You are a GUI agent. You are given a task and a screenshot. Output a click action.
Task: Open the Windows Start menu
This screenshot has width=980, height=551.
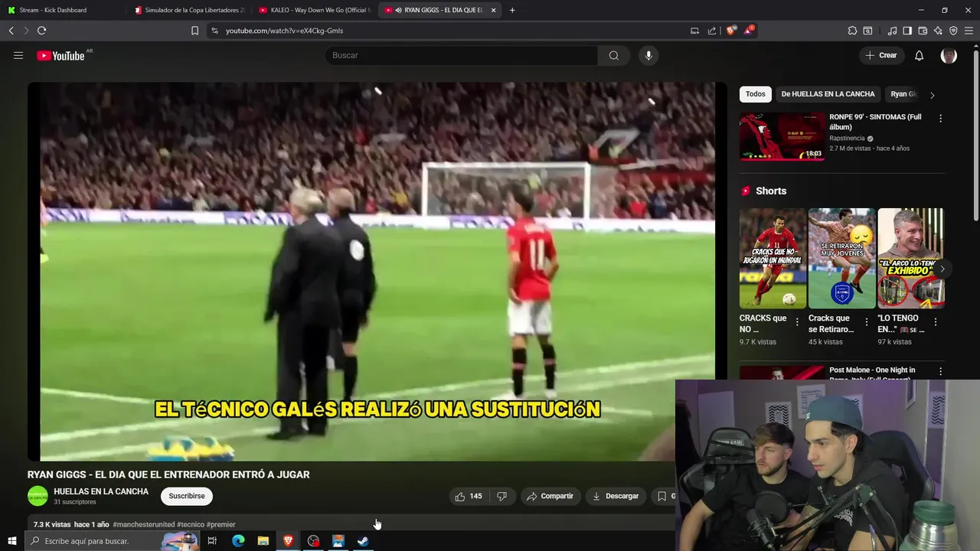[11, 541]
